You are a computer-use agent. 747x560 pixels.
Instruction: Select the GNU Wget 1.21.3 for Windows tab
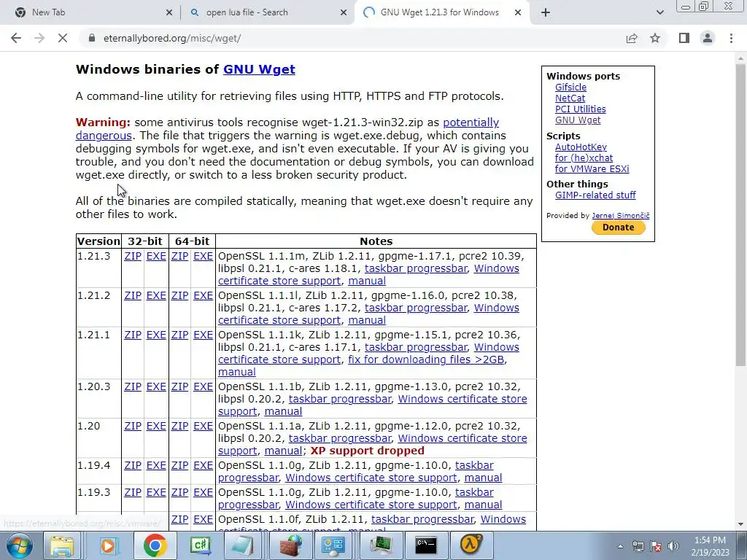pos(439,12)
